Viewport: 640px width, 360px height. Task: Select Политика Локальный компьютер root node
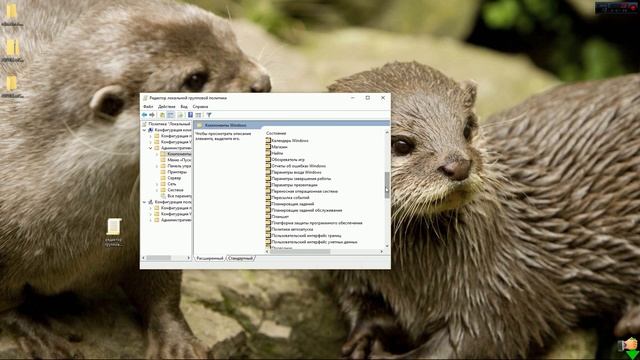pyautogui.click(x=167, y=124)
